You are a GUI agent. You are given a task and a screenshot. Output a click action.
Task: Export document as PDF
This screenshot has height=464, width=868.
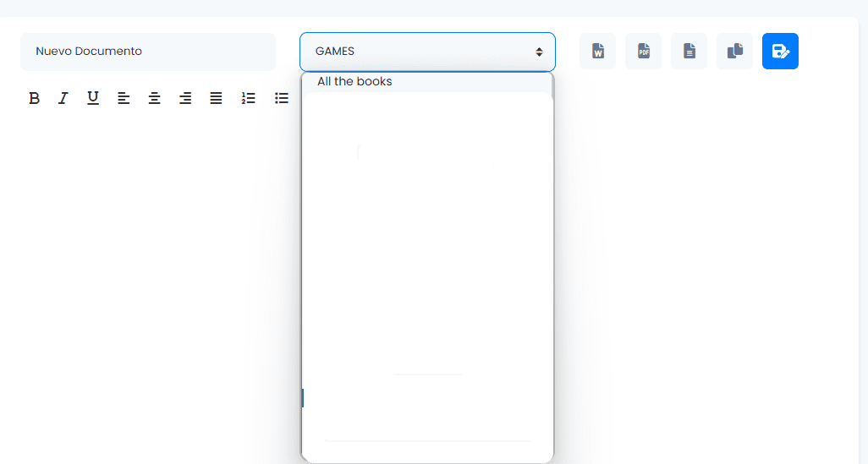coord(643,52)
